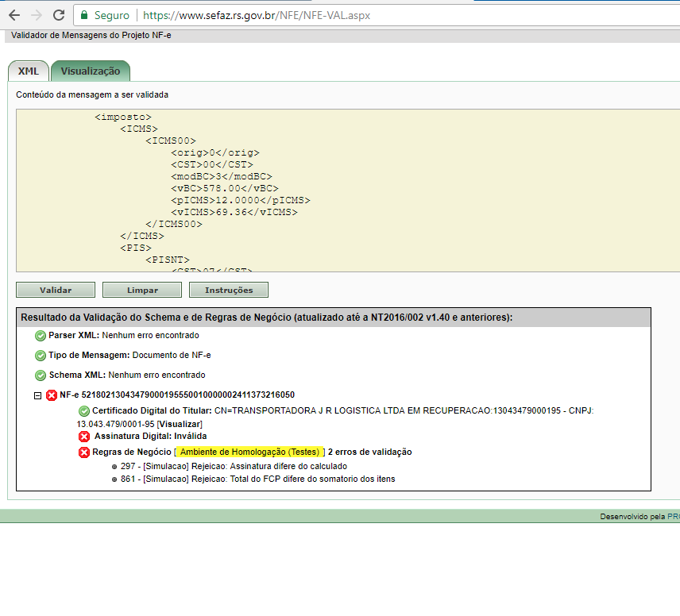Click the Validador de Mensagens do Projeto NF-e title
The height and width of the screenshot is (616, 680).
pos(91,35)
